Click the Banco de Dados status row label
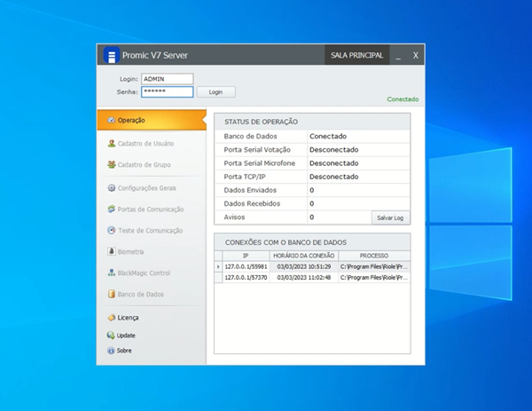 tap(250, 136)
